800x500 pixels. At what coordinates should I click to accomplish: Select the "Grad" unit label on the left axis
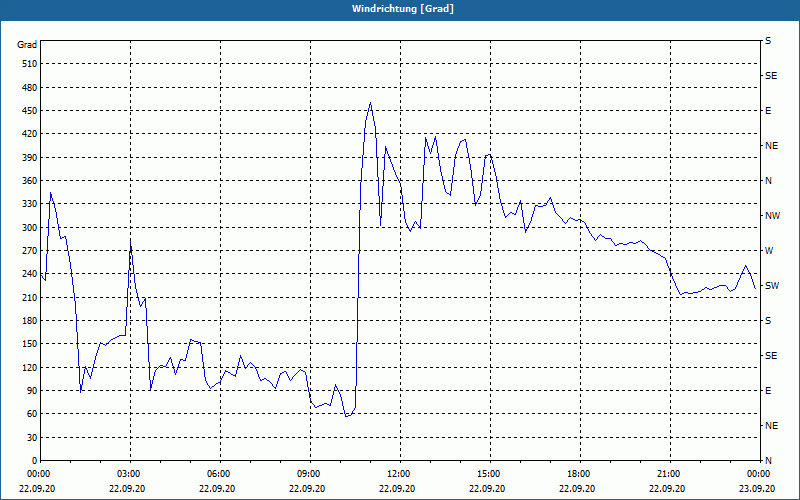[27, 45]
